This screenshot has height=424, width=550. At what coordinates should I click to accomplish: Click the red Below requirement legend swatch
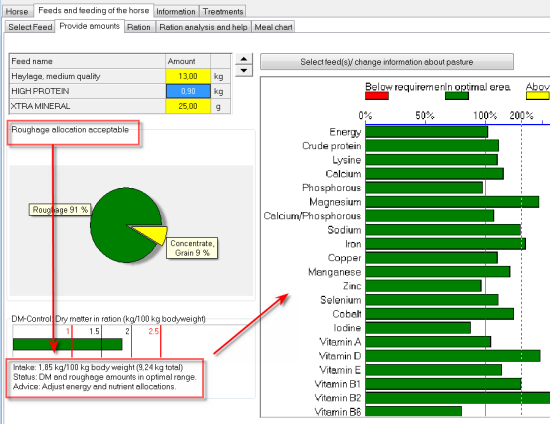point(377,96)
